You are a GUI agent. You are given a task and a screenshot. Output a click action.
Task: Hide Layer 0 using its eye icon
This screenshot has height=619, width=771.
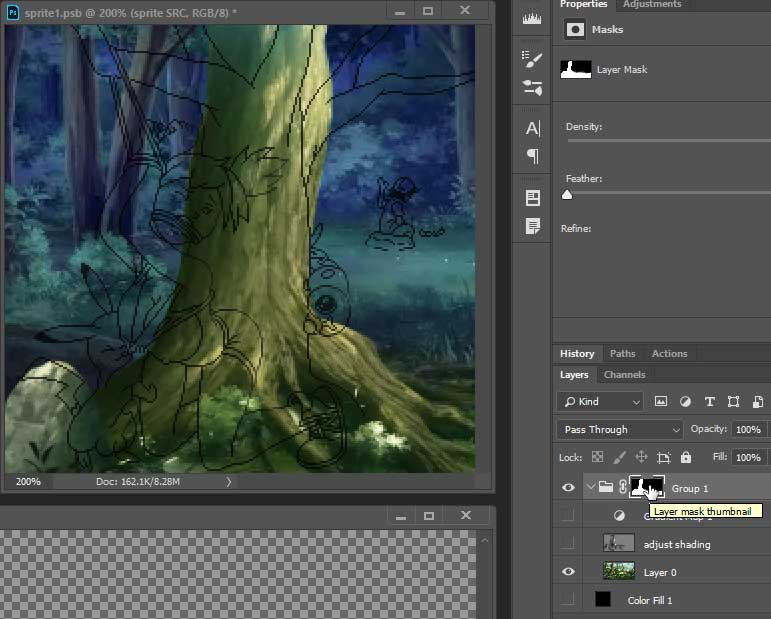[568, 572]
